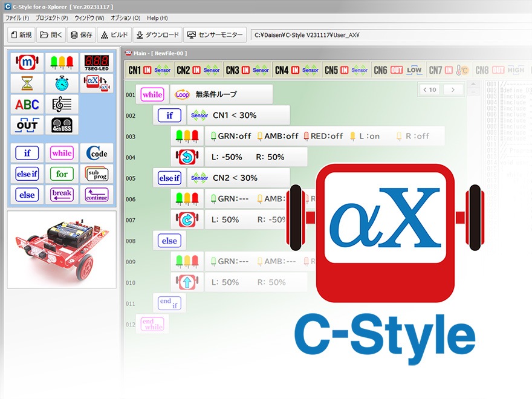Add a sub prog block from palette
This screenshot has height=399, width=532.
point(97,174)
